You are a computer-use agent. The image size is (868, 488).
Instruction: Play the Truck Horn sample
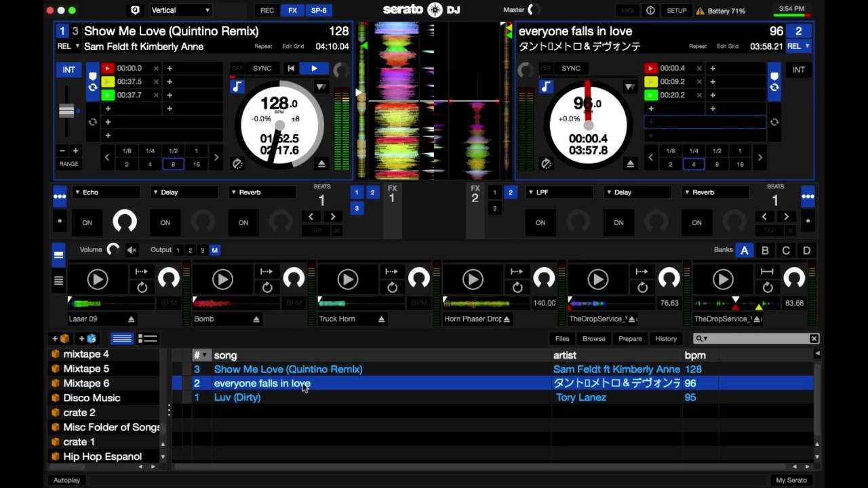pyautogui.click(x=347, y=279)
